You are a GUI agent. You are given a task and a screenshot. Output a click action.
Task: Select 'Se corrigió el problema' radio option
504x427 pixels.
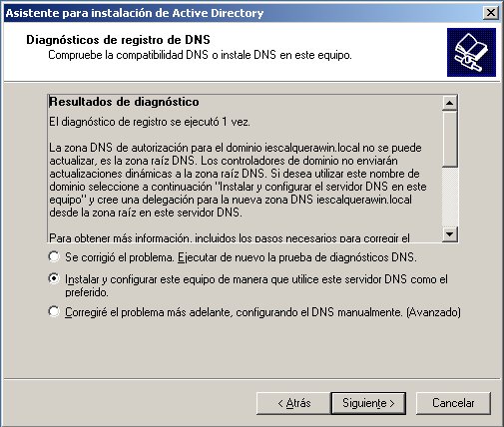tap(54, 256)
